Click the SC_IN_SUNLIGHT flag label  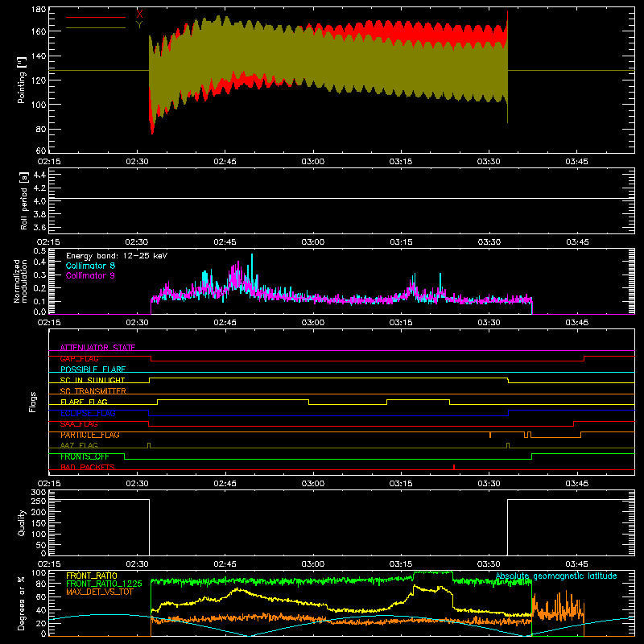(x=93, y=380)
